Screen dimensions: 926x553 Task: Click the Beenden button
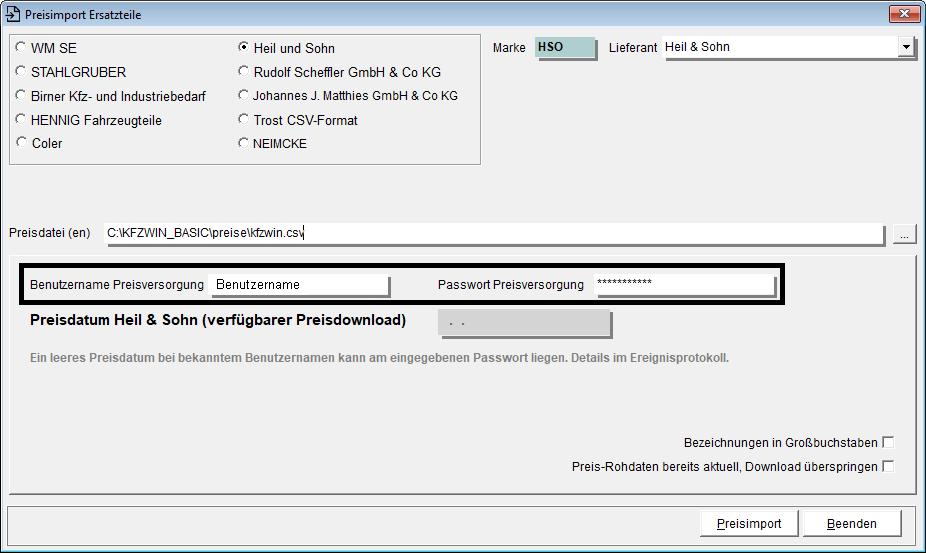pyautogui.click(x=852, y=523)
